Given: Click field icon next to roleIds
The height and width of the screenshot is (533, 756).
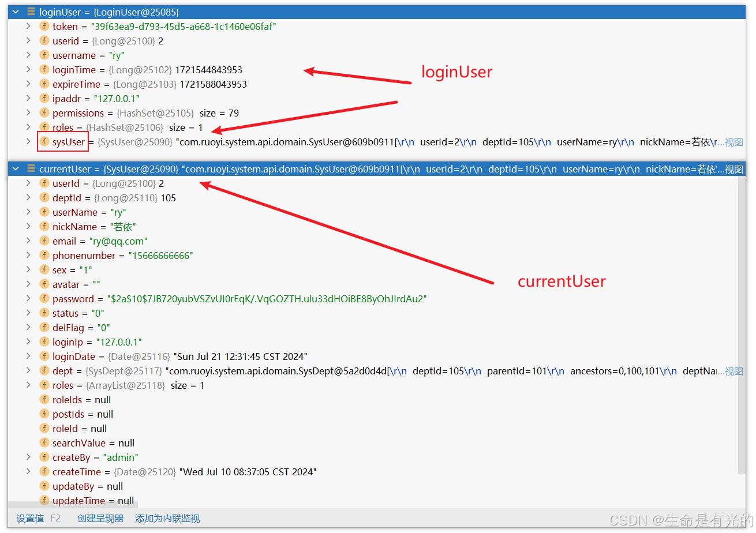Looking at the screenshot, I should (x=44, y=399).
